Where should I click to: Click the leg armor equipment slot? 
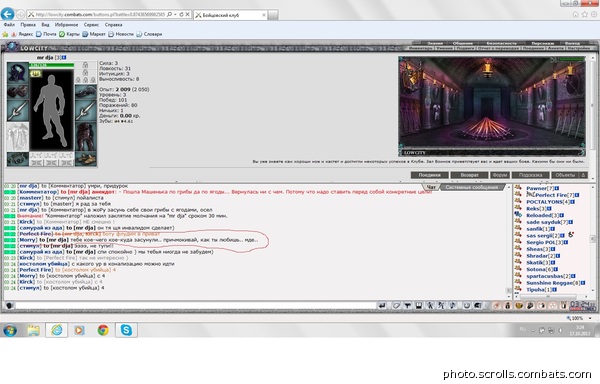(x=86, y=137)
